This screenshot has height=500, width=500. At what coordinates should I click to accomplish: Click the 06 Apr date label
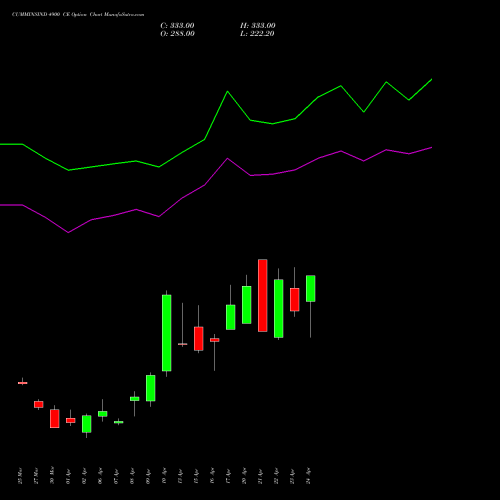[x=100, y=476]
